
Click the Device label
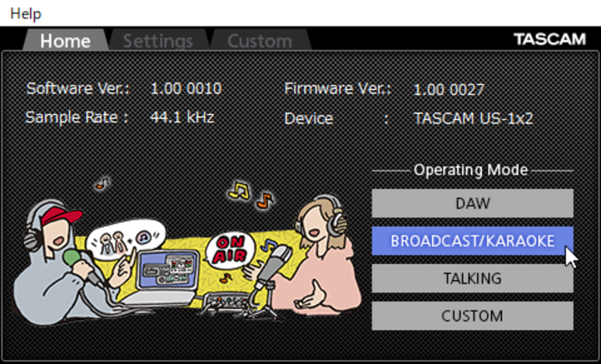pos(309,119)
